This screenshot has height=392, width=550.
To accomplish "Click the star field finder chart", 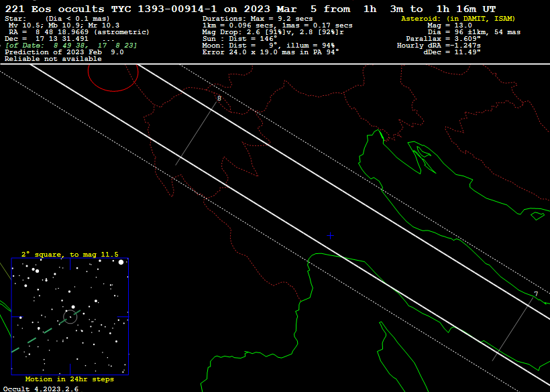I will [70, 316].
